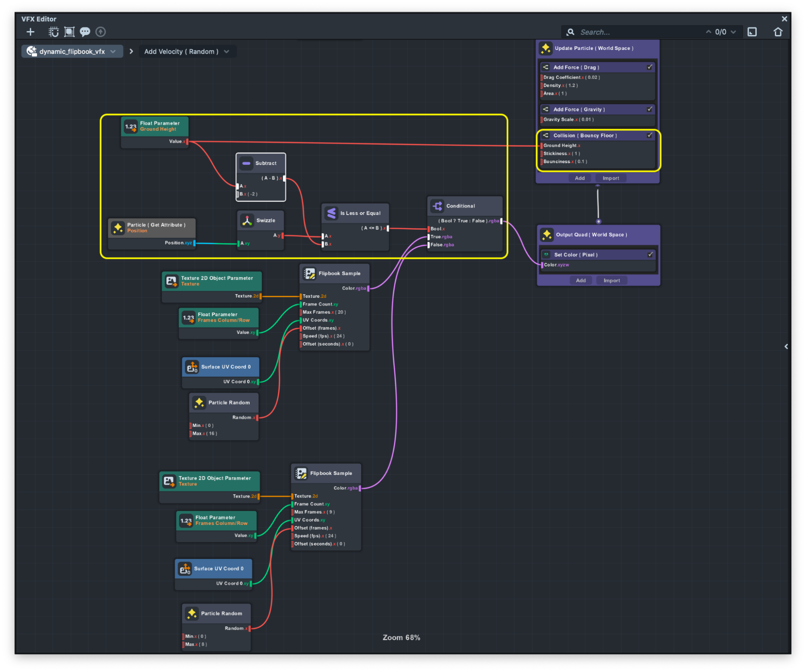Viewport: 806px width, 672px height.
Task: Click the add node plus icon
Action: tap(30, 32)
